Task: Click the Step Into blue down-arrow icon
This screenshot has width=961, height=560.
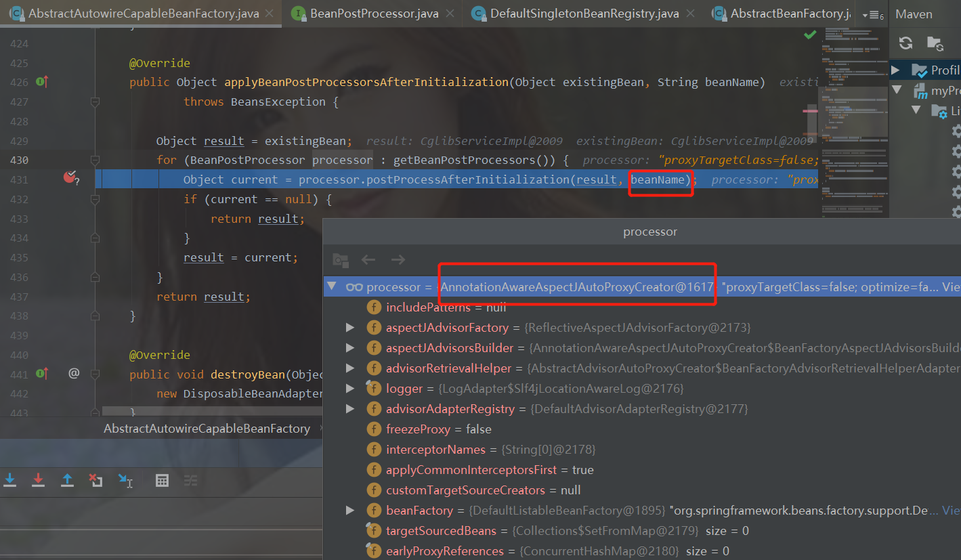Action: (x=10, y=480)
